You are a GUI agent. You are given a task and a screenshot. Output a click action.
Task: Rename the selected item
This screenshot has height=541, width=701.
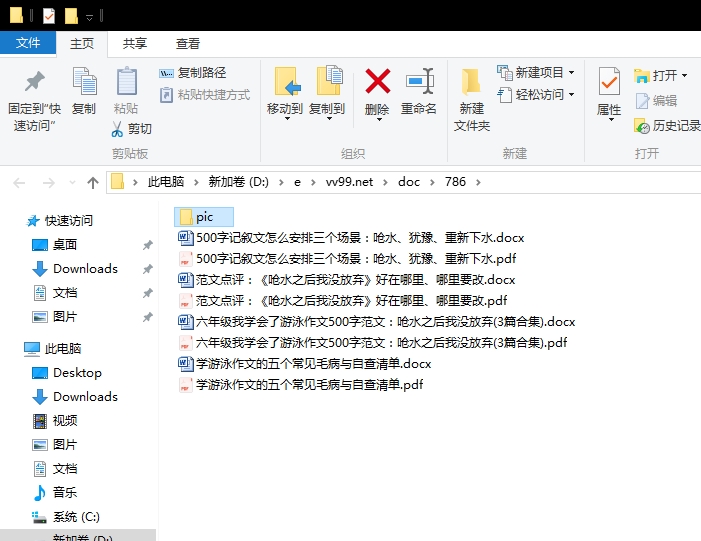click(419, 92)
